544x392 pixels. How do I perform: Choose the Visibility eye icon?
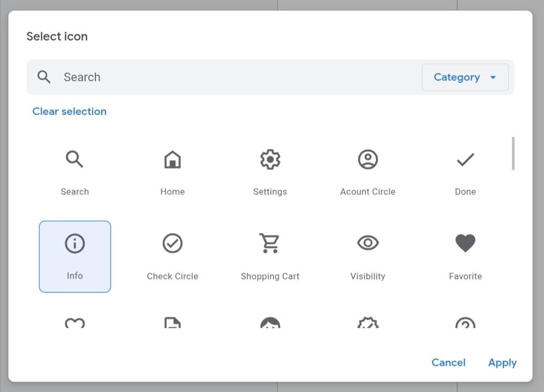pyautogui.click(x=368, y=244)
